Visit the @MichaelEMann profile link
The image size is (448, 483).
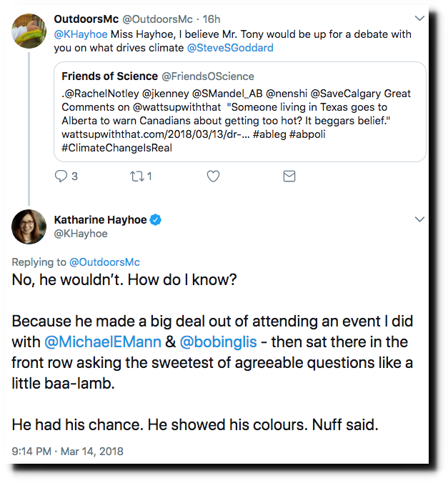coord(103,342)
